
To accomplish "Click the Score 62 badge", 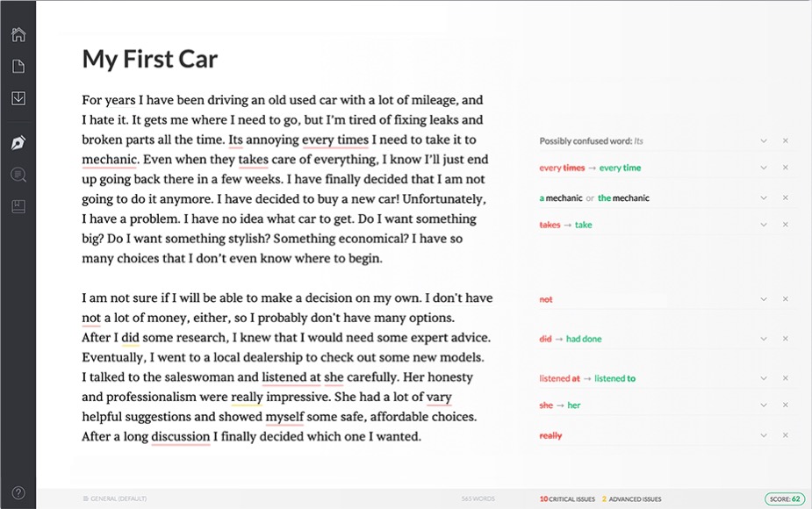I will 783,498.
